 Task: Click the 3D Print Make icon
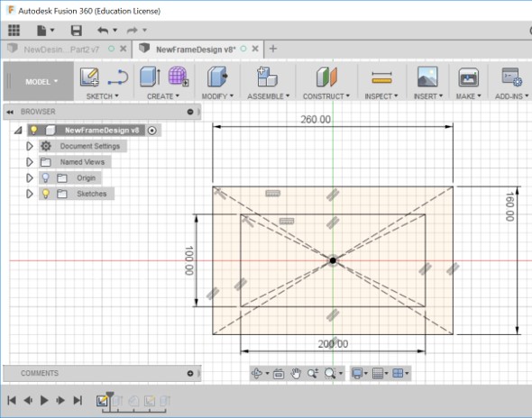tap(469, 77)
